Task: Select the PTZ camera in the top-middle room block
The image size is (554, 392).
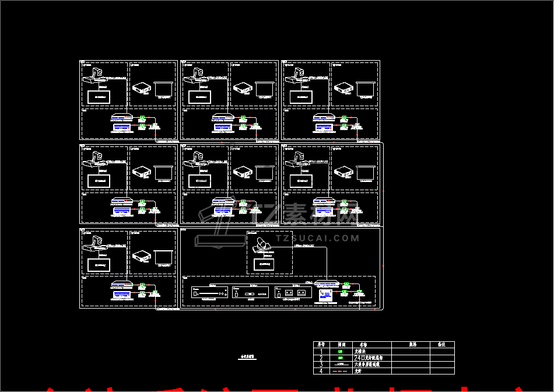Action: [x=195, y=76]
